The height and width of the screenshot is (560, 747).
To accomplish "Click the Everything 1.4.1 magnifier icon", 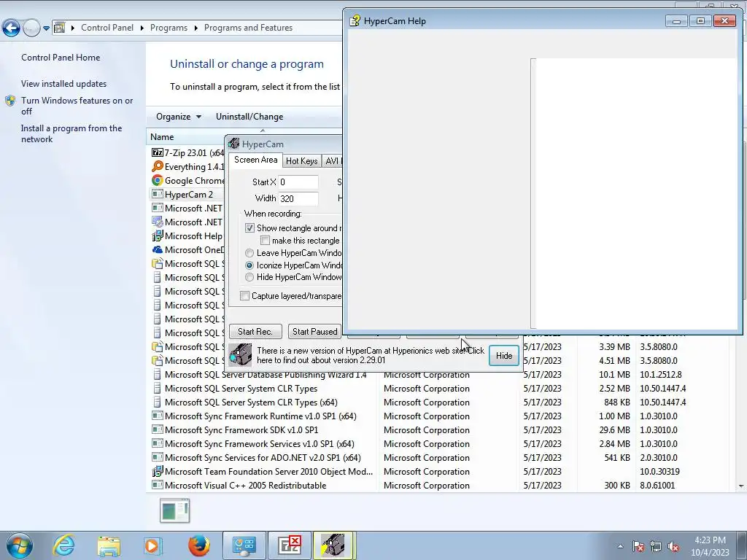I will pyautogui.click(x=158, y=166).
